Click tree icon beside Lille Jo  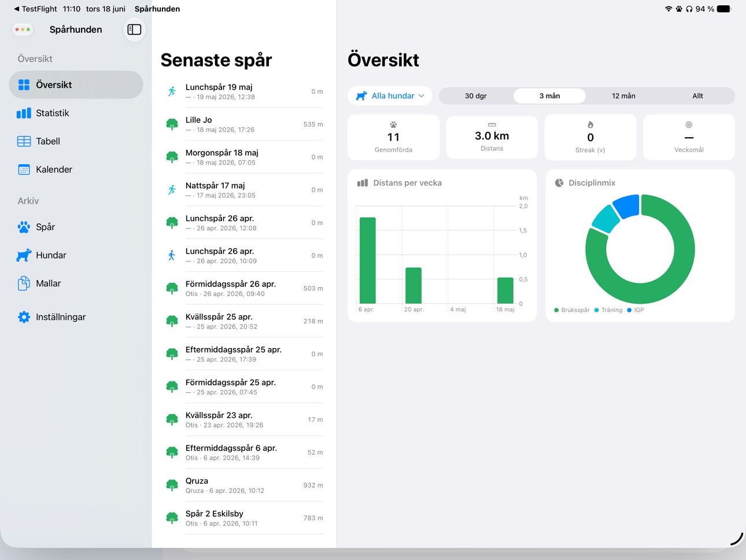pos(172,124)
